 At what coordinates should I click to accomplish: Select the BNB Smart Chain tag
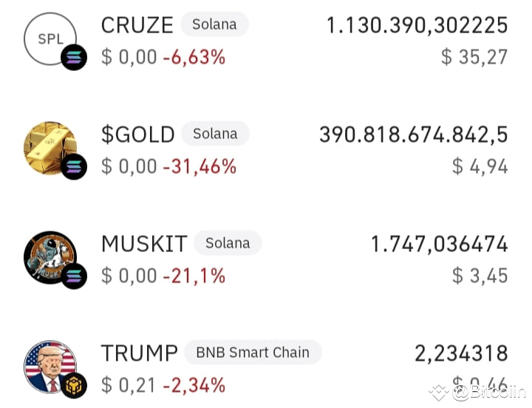253,353
